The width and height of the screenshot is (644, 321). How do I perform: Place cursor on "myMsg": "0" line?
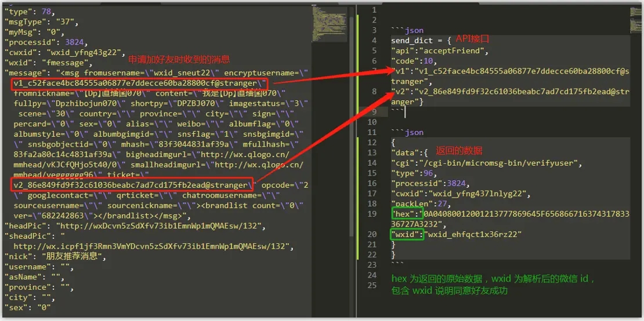[x=34, y=32]
